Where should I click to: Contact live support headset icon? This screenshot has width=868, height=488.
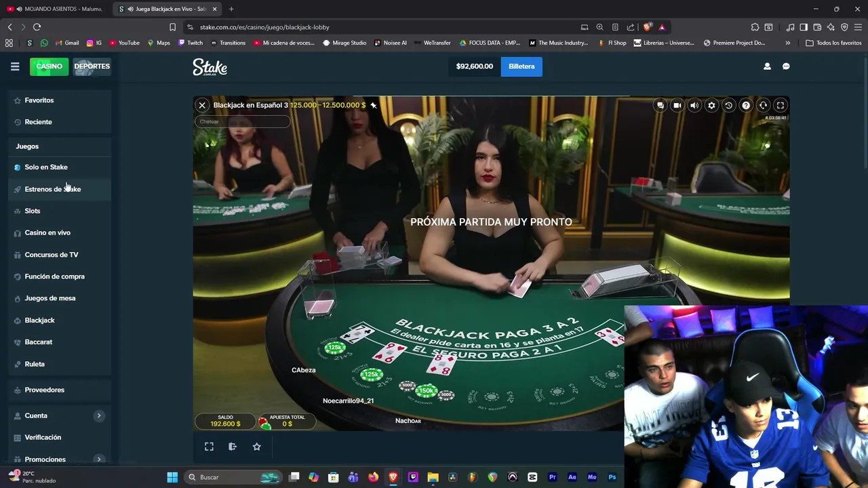point(763,105)
